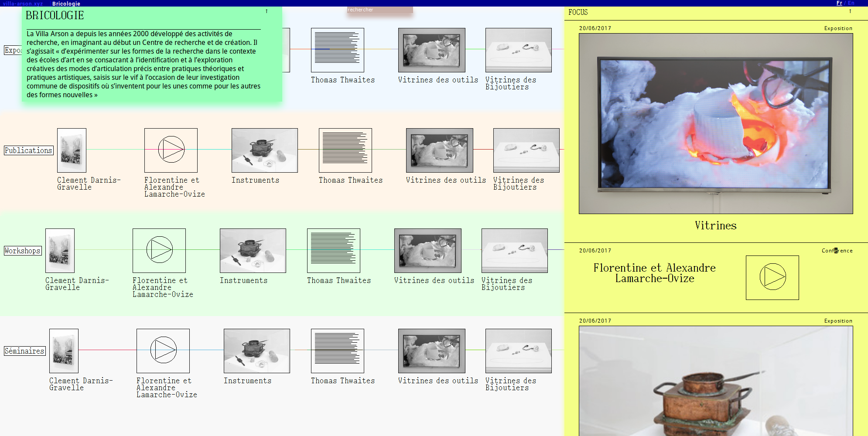
Task: Click play icon in Workshops row
Action: pyautogui.click(x=159, y=250)
